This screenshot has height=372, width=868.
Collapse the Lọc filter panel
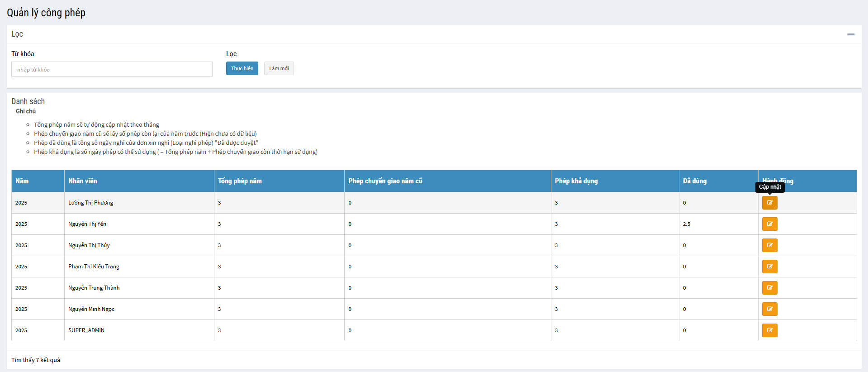[x=850, y=34]
